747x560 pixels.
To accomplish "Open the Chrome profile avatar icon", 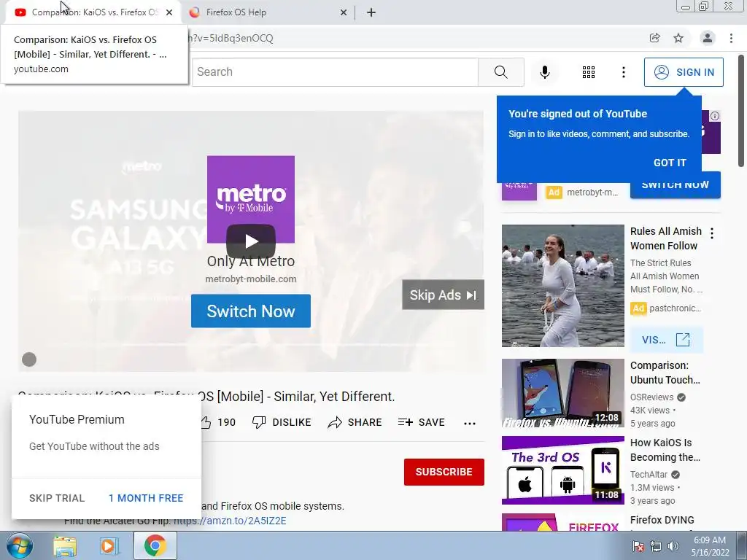I will [x=708, y=38].
